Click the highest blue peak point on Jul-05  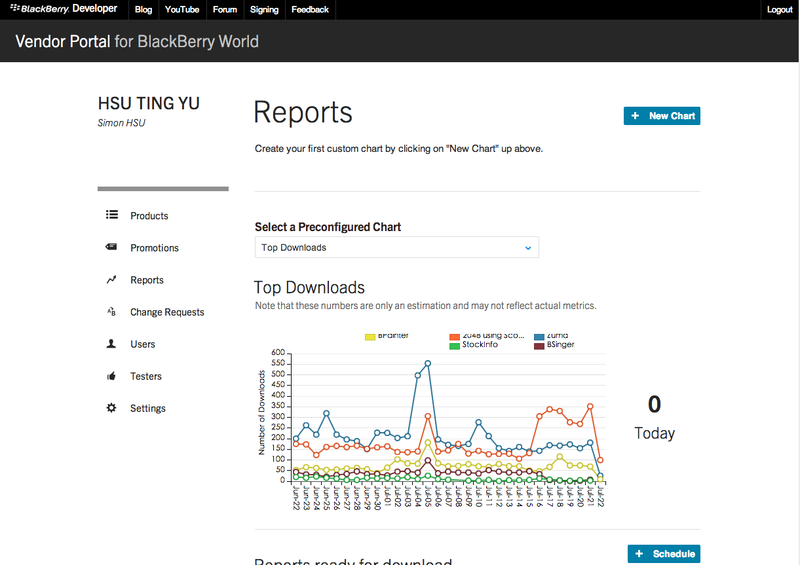(x=428, y=363)
